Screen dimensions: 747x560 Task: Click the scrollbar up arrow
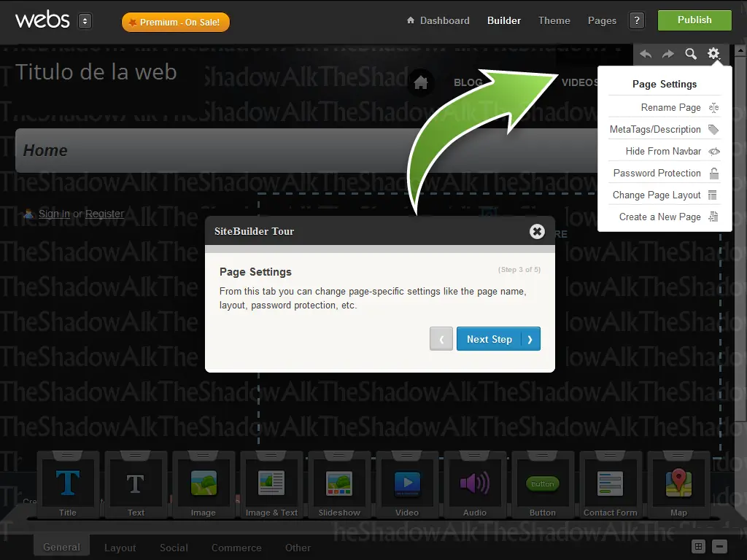tap(740, 50)
